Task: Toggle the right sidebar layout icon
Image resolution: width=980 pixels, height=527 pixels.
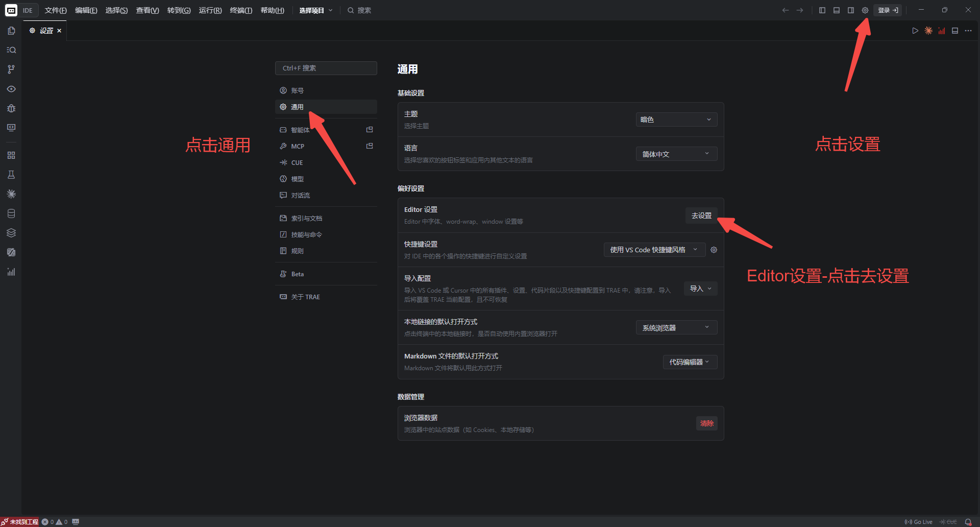Action: pos(851,10)
